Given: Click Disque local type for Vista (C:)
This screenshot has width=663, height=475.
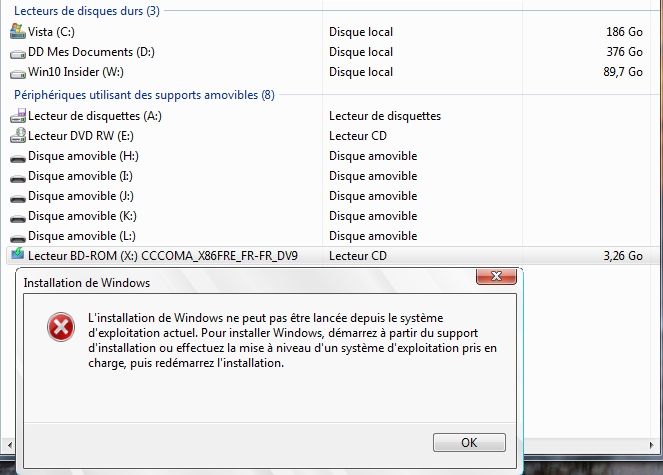Looking at the screenshot, I should point(361,32).
